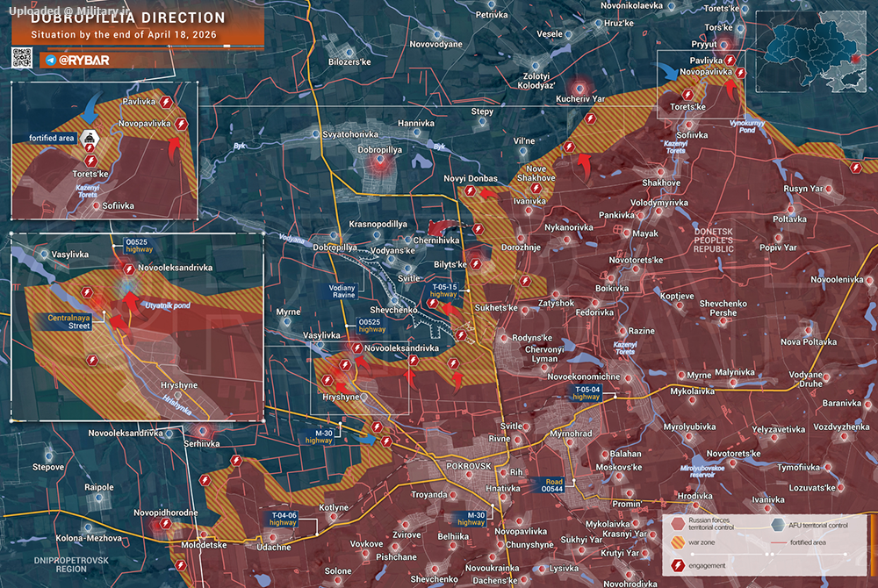Click the DONETSK PEOPLE'S REPUBLIC label
This screenshot has width=878, height=588.
(713, 240)
